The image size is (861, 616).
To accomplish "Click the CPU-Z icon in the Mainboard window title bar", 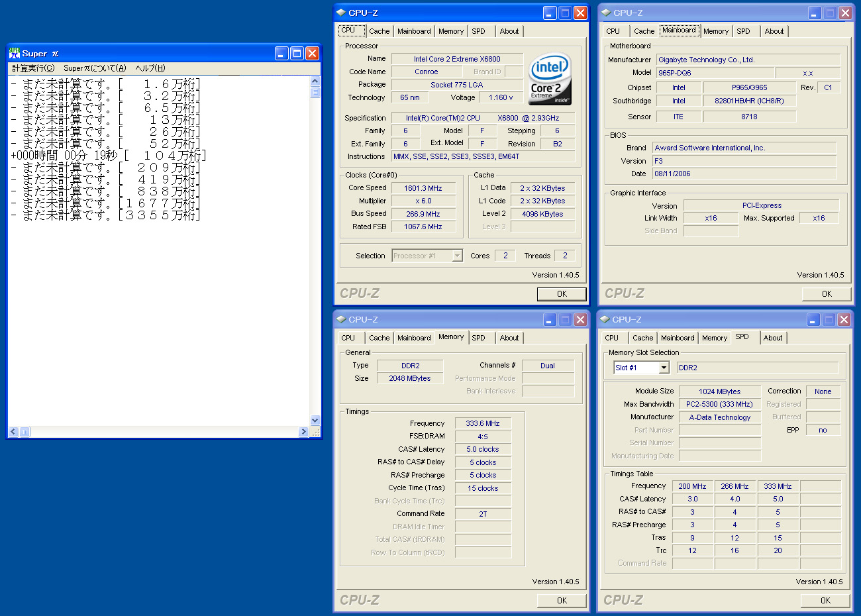I will click(x=605, y=13).
